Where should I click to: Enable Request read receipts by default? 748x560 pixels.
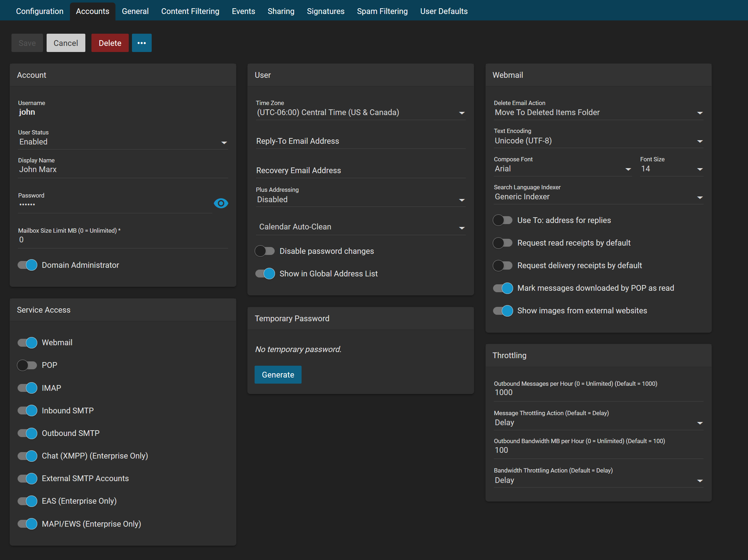(503, 243)
